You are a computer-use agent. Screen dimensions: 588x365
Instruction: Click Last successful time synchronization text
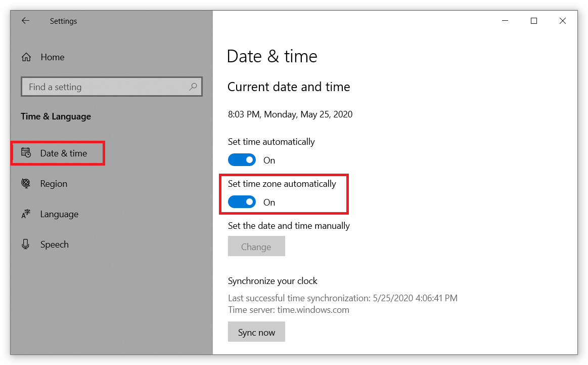pos(343,298)
